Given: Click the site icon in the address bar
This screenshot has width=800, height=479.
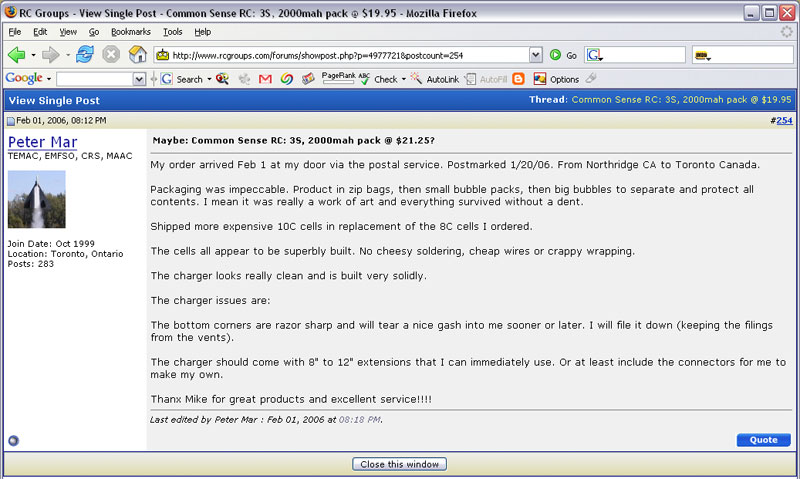Looking at the screenshot, I should 163,55.
